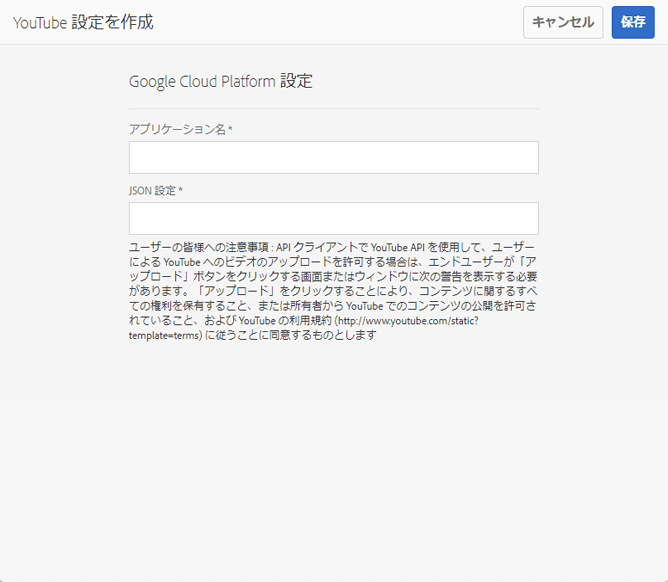Click the アプリケーション名 label
Image resolution: width=668 pixels, height=582 pixels.
pyautogui.click(x=181, y=129)
